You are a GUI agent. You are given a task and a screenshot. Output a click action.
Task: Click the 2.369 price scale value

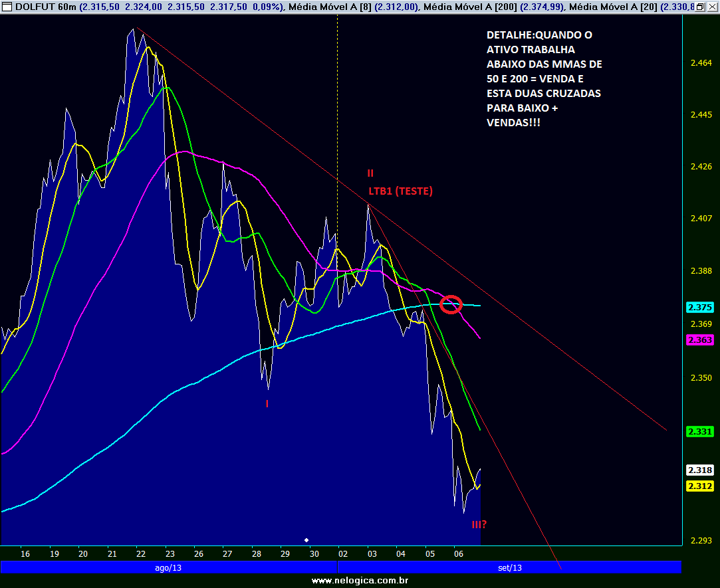click(701, 324)
